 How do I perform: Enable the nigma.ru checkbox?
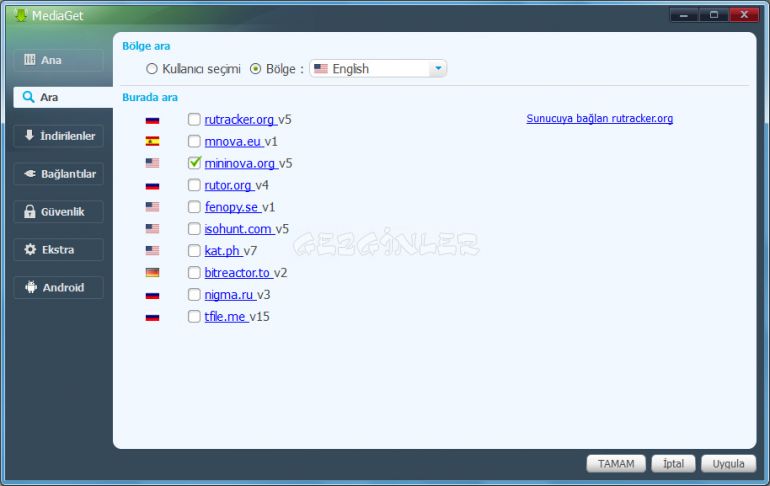click(194, 295)
